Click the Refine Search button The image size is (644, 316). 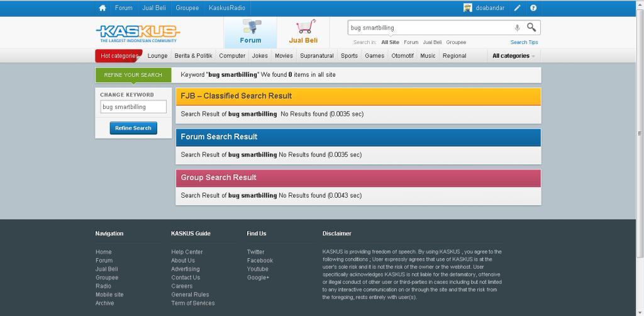point(133,128)
